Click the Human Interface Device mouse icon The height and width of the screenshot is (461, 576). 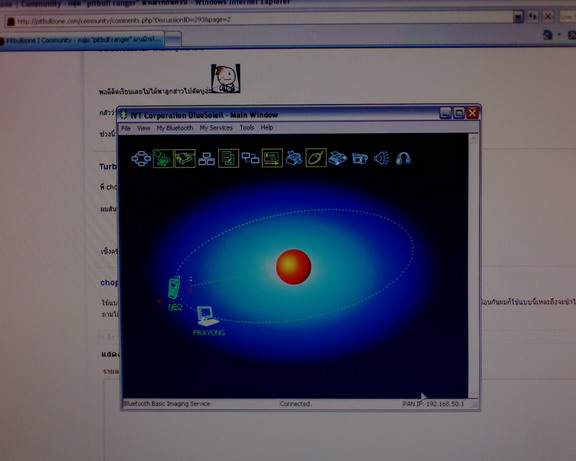pyautogui.click(x=316, y=158)
